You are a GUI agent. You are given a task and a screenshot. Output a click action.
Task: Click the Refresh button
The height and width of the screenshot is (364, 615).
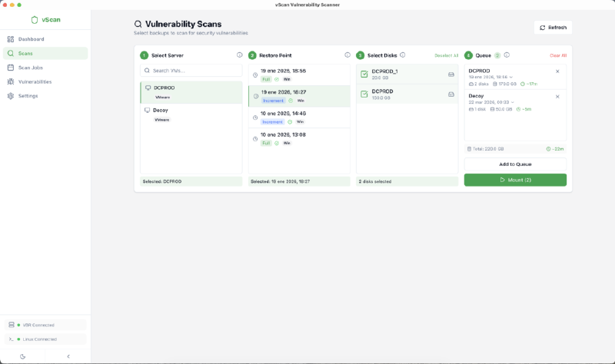(x=553, y=28)
